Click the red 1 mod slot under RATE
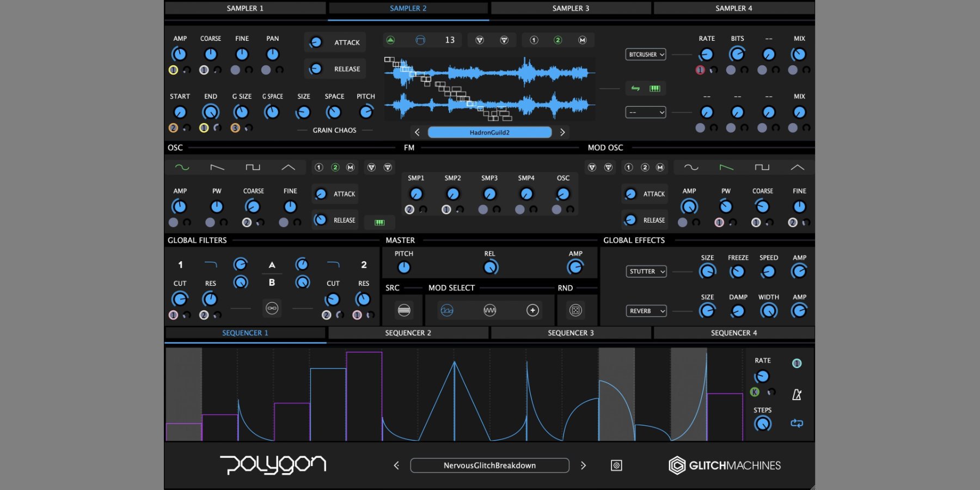980x490 pixels. pyautogui.click(x=700, y=70)
